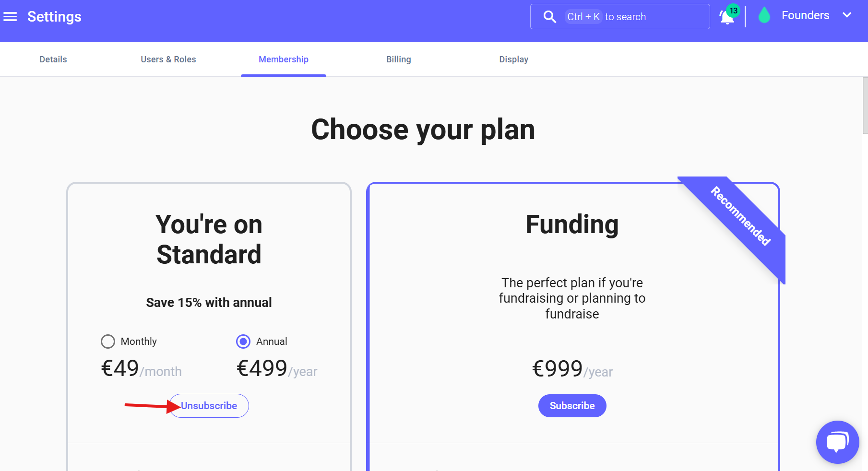Viewport: 868px width, 471px height.
Task: Open the hamburger navigation menu
Action: pos(10,17)
